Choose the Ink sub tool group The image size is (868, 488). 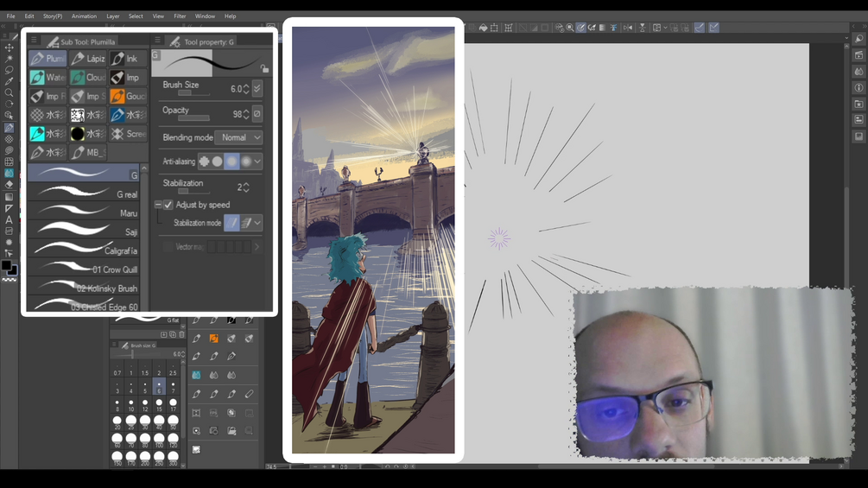(128, 58)
